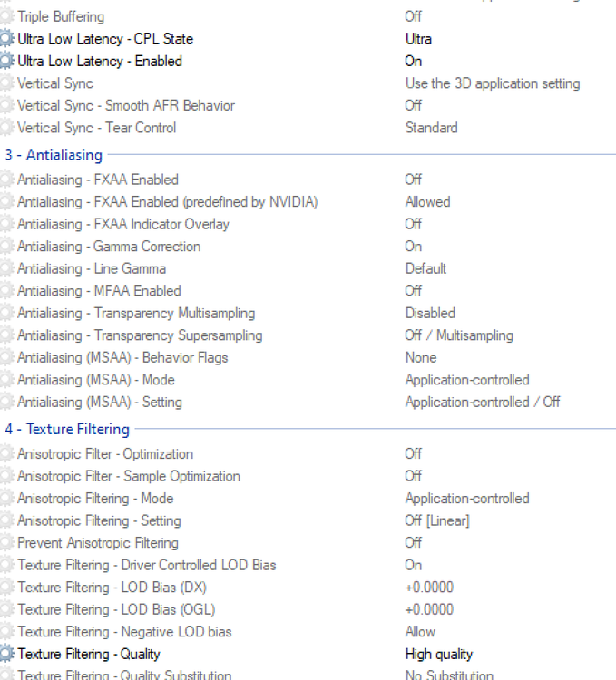Click the gear icon beside Ultra Low Latency - CPL State
Screen dimensions: 616x680
(x=7, y=39)
